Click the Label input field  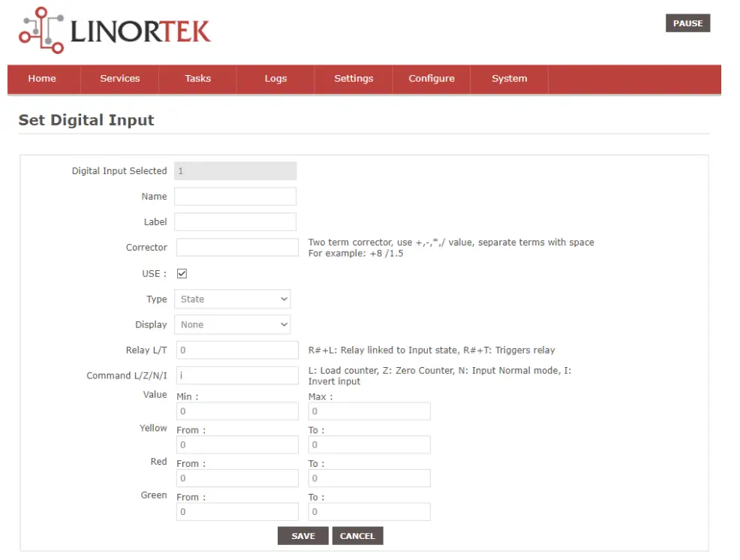(235, 221)
